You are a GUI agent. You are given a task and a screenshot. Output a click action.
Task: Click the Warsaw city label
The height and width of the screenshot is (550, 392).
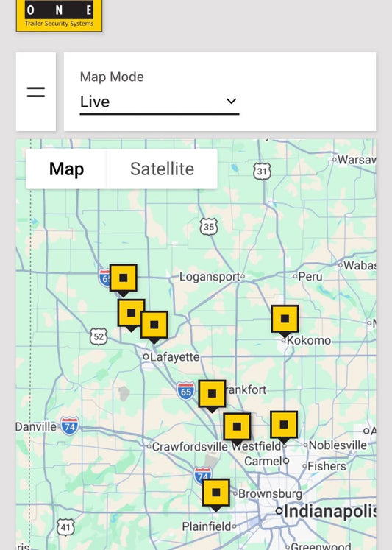[357, 160]
